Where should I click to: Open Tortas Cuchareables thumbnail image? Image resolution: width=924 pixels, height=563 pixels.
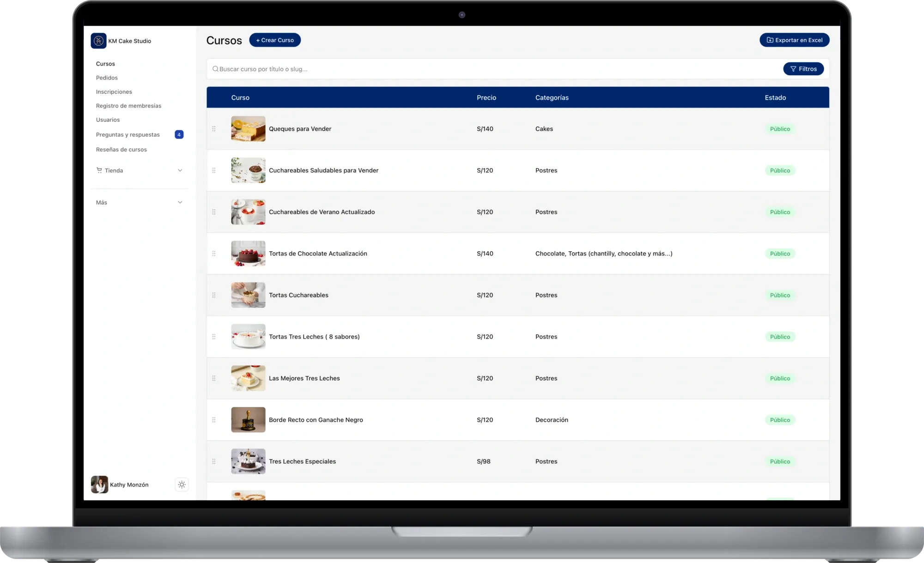248,295
